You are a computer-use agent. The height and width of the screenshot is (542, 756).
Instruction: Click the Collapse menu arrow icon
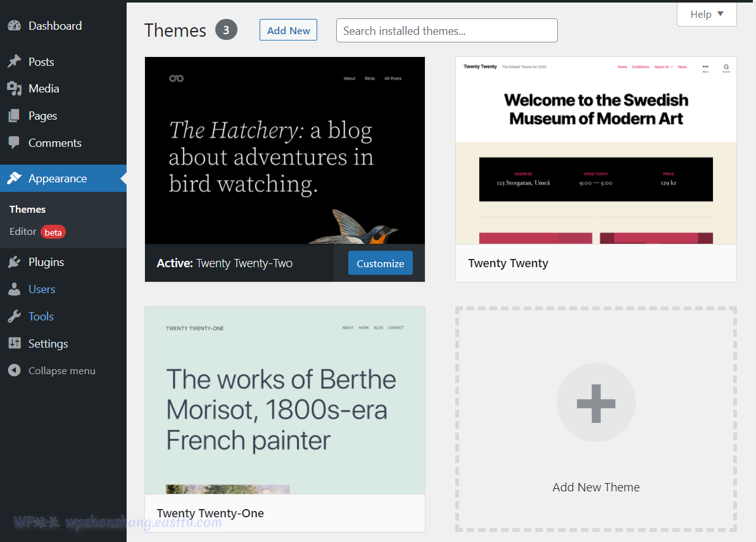pos(15,370)
